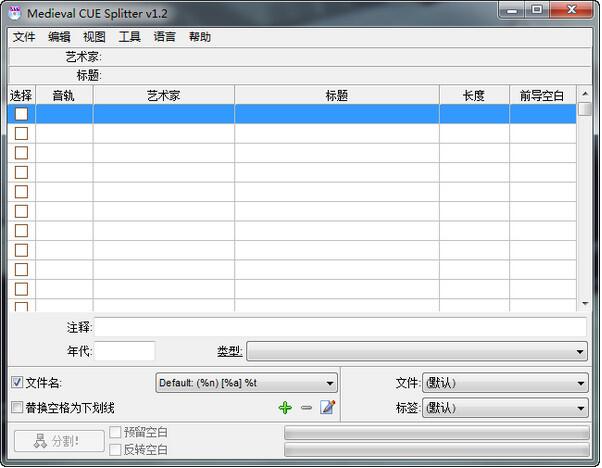Viewport: 602px width, 468px height.
Task: Click the 分割! split button
Action: (59, 441)
